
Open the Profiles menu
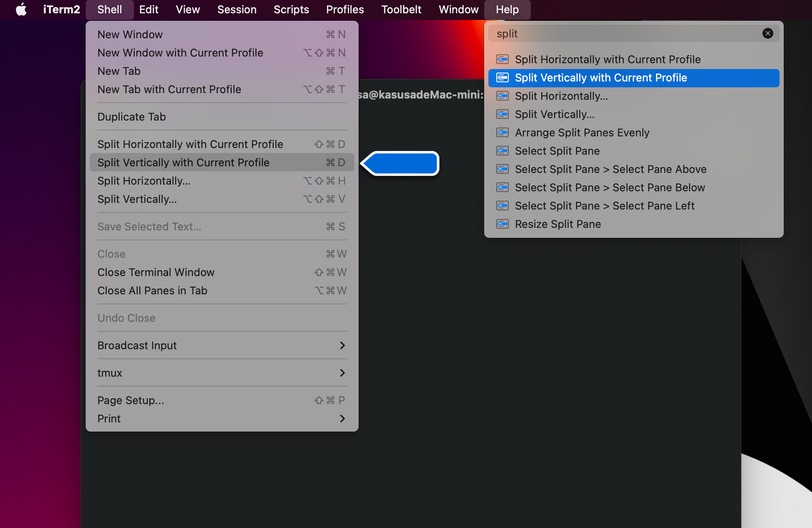coord(345,10)
